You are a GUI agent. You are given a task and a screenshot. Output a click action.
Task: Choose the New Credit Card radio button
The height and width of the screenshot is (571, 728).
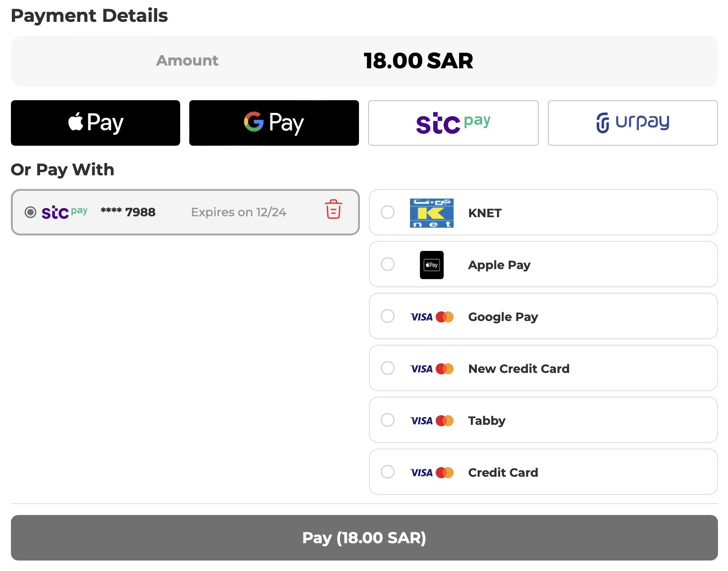click(x=388, y=368)
